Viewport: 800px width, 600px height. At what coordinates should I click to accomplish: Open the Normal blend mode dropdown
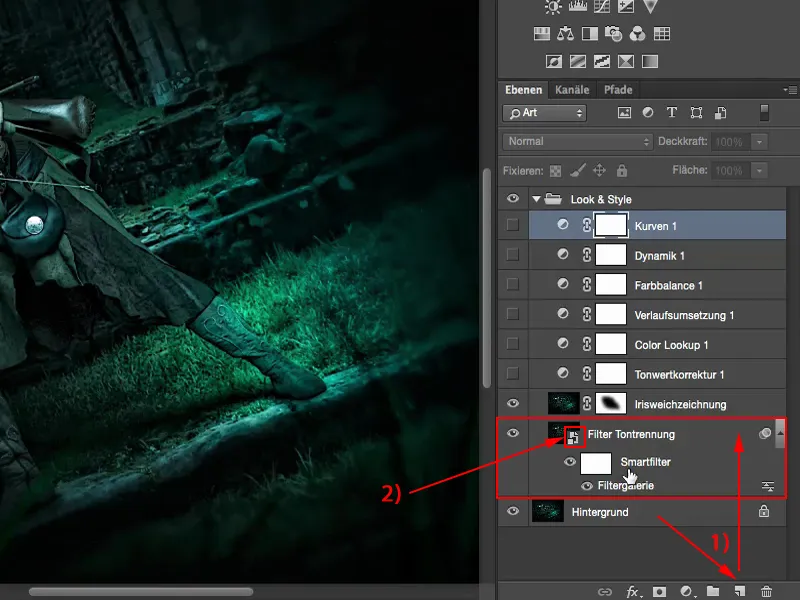pos(575,142)
